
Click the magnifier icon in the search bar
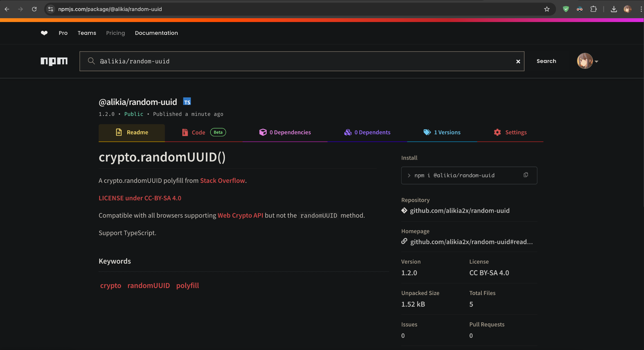pos(91,61)
